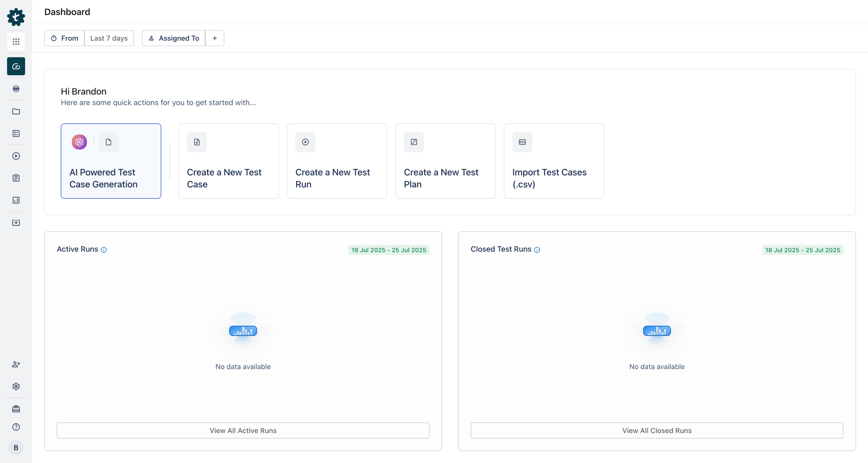Click View All Closed Runs button
Screen dimensions: 868x463
point(657,430)
